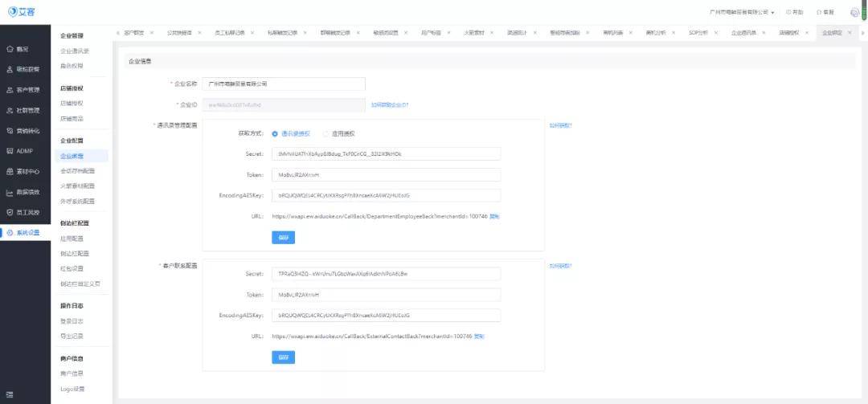The height and width of the screenshot is (404, 868).
Task: Switch to the SOP分析 tab
Action: pyautogui.click(x=698, y=33)
